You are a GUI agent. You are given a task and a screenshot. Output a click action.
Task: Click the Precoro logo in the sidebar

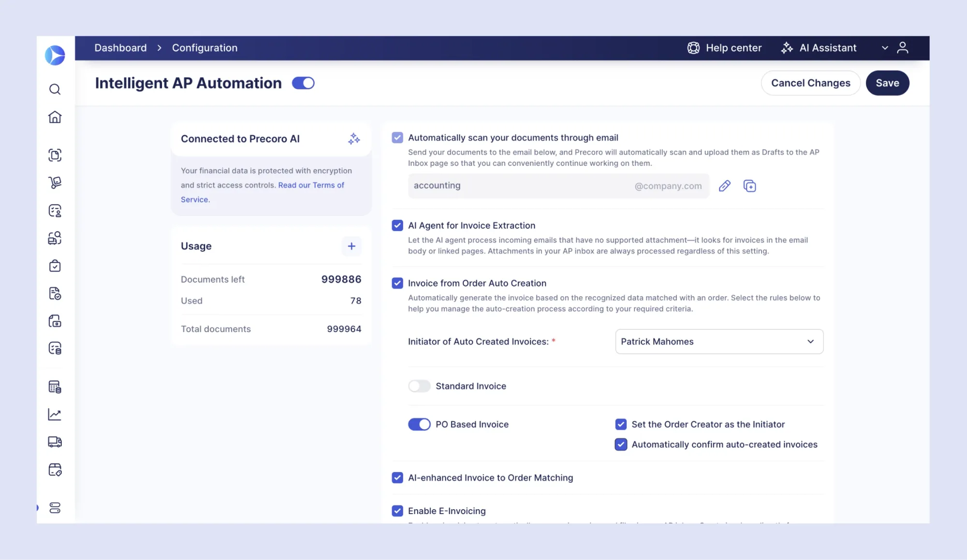(x=55, y=55)
